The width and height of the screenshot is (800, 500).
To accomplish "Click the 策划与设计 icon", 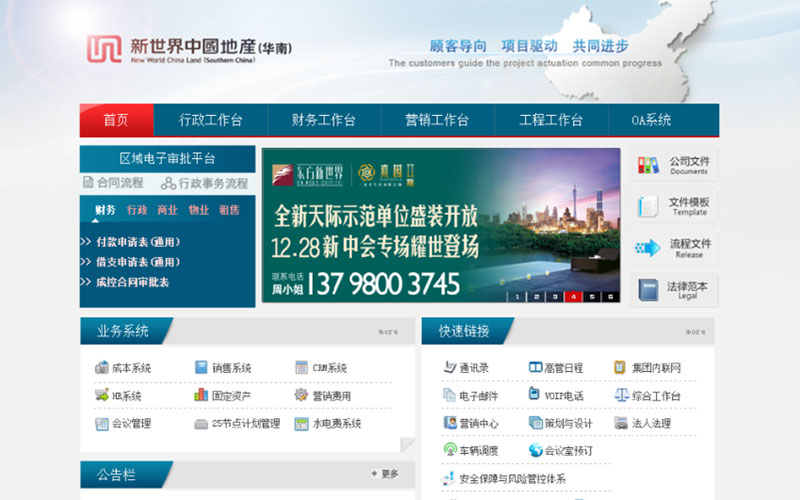I will pyautogui.click(x=536, y=422).
